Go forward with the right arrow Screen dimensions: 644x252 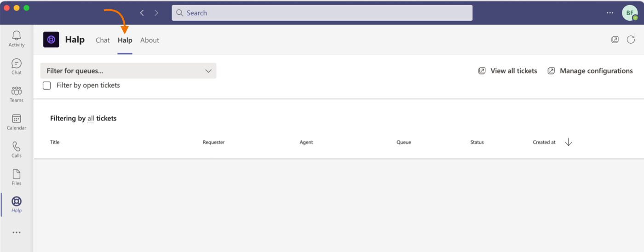point(156,13)
